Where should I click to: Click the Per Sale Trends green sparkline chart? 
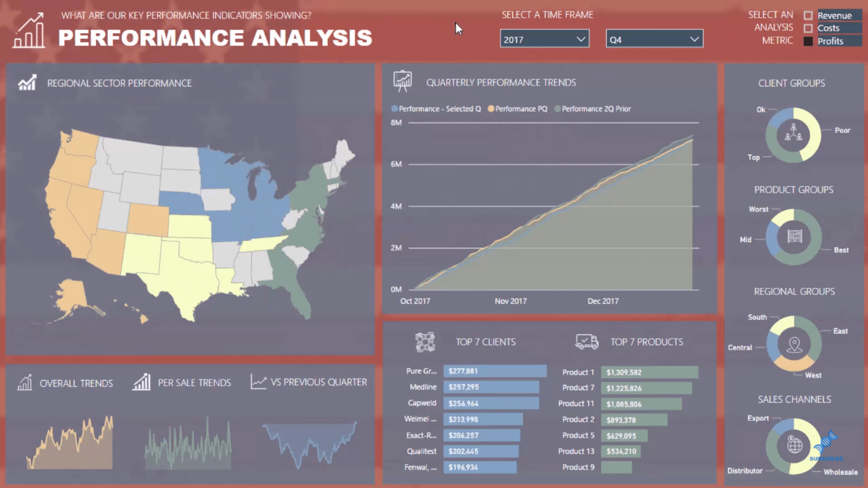click(x=188, y=444)
